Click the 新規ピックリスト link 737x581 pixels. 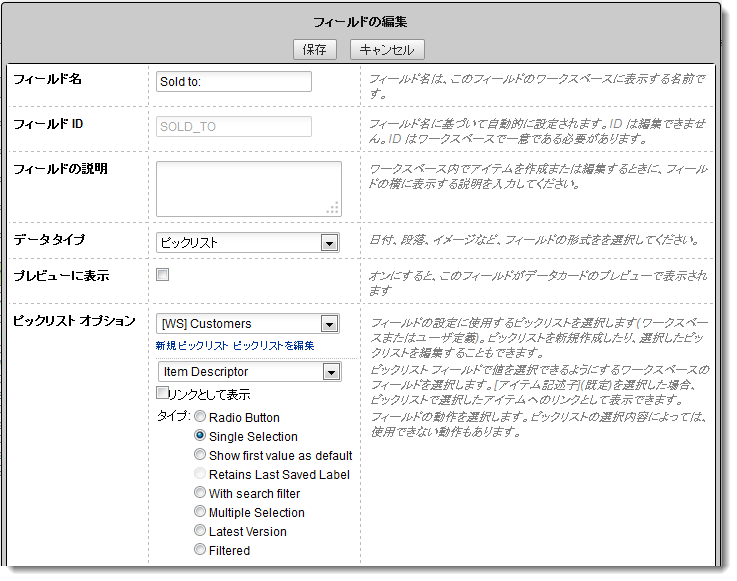tap(192, 345)
